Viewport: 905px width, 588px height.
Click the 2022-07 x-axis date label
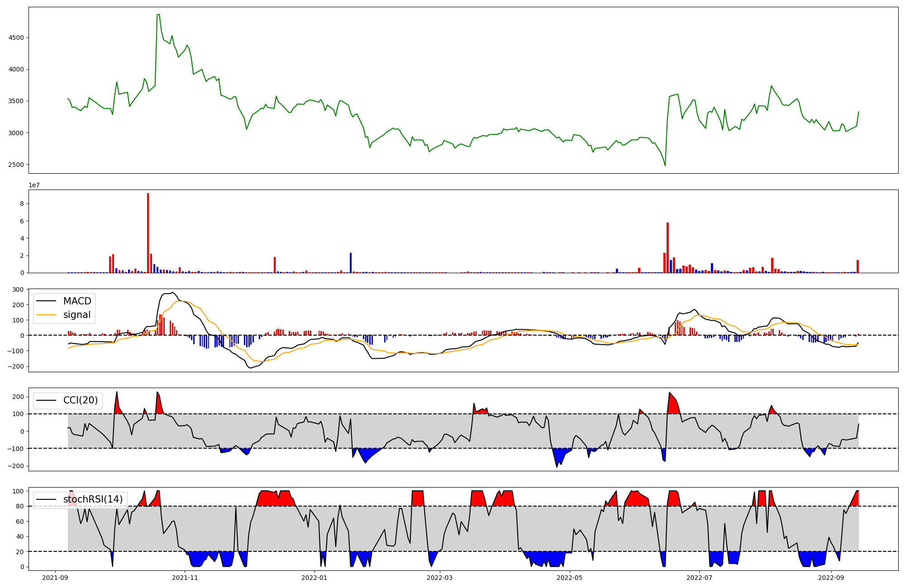(x=699, y=578)
